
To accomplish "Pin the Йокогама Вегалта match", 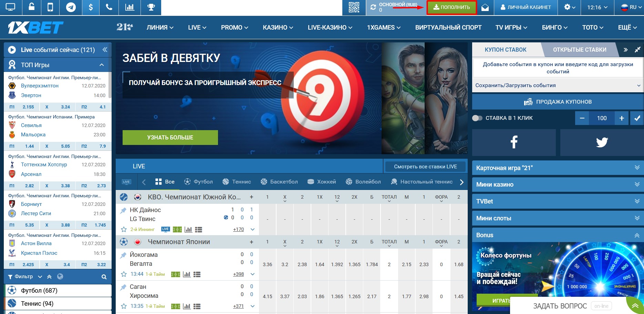I will [x=123, y=255].
